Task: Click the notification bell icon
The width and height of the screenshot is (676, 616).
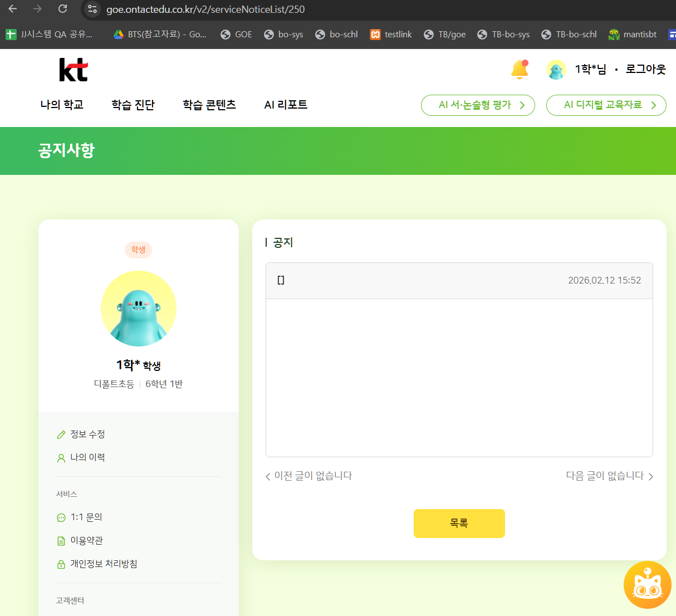Action: (x=520, y=70)
